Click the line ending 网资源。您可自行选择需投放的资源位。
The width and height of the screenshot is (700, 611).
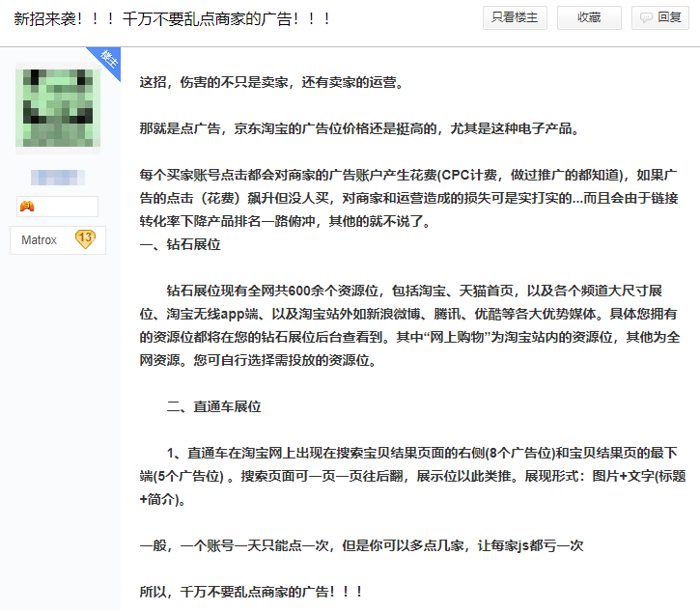tap(259, 360)
